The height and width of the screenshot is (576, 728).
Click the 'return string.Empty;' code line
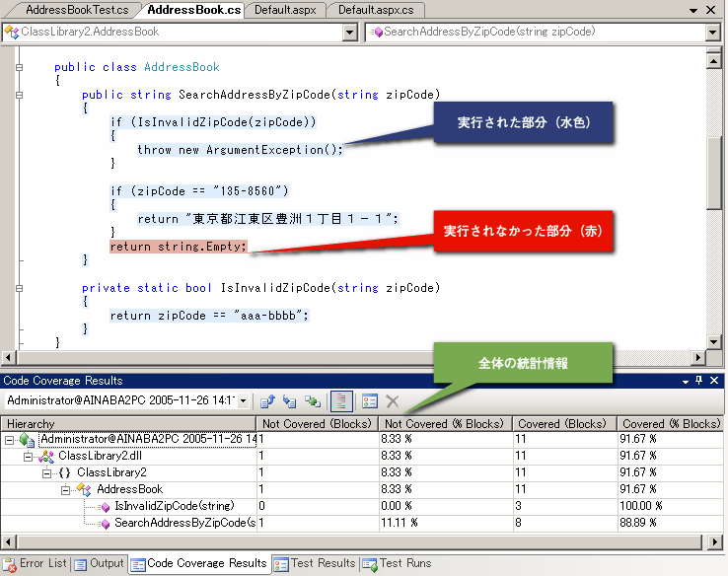[179, 247]
